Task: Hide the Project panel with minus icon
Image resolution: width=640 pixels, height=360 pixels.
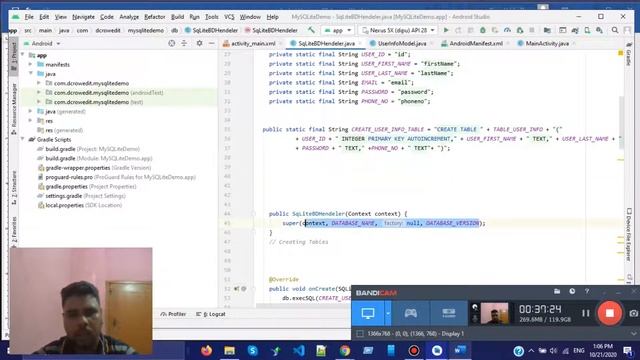Action: coord(211,43)
